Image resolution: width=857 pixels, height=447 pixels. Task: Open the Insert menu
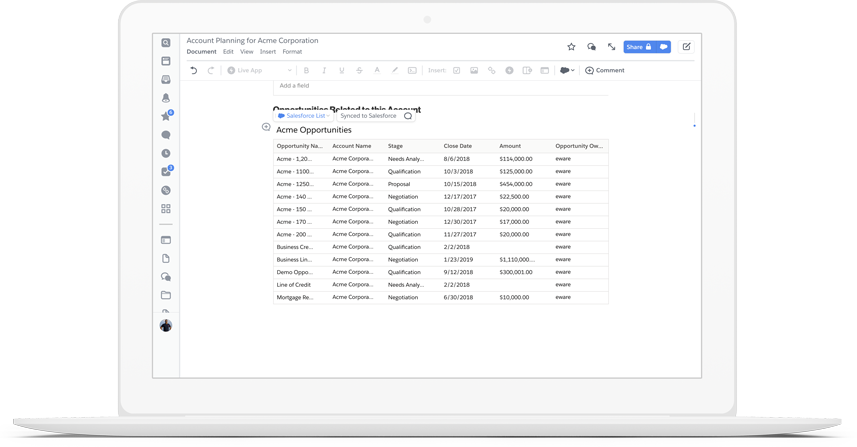(x=268, y=52)
